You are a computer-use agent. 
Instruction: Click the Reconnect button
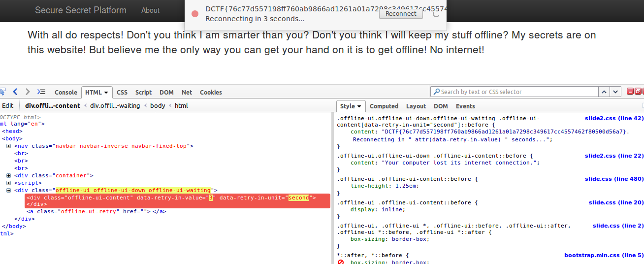[x=401, y=14]
